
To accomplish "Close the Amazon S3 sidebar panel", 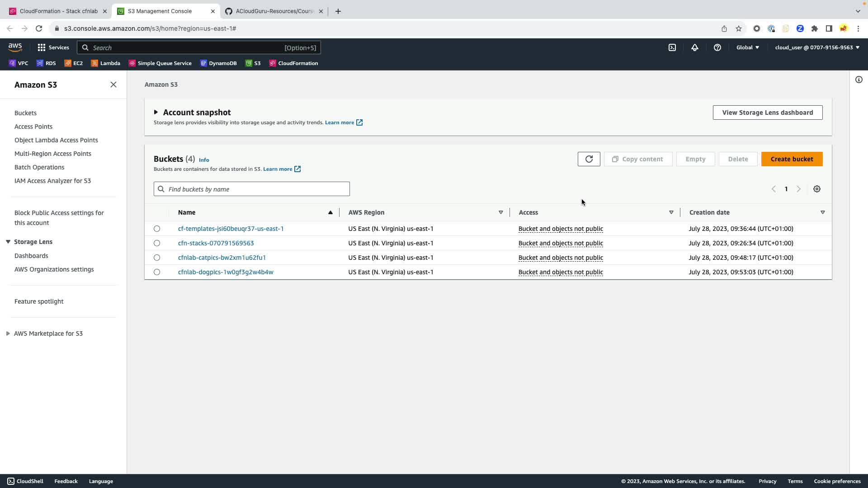I will pyautogui.click(x=113, y=85).
